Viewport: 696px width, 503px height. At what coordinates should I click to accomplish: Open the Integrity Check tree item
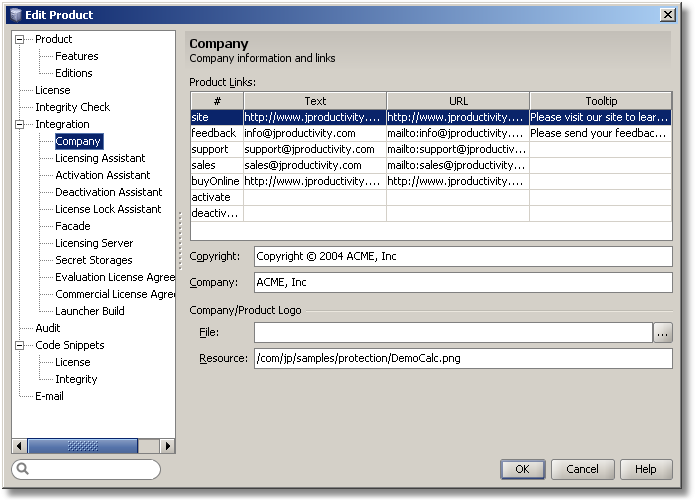click(72, 107)
